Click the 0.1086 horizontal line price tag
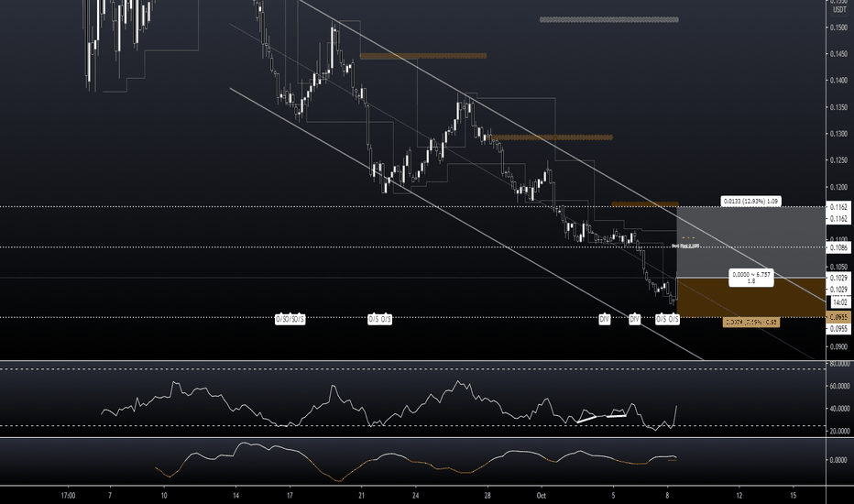Image resolution: width=854 pixels, height=504 pixels. pos(839,248)
